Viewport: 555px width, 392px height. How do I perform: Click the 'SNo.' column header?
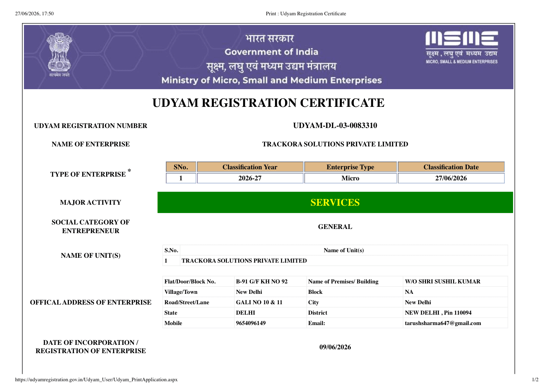[x=181, y=167]
